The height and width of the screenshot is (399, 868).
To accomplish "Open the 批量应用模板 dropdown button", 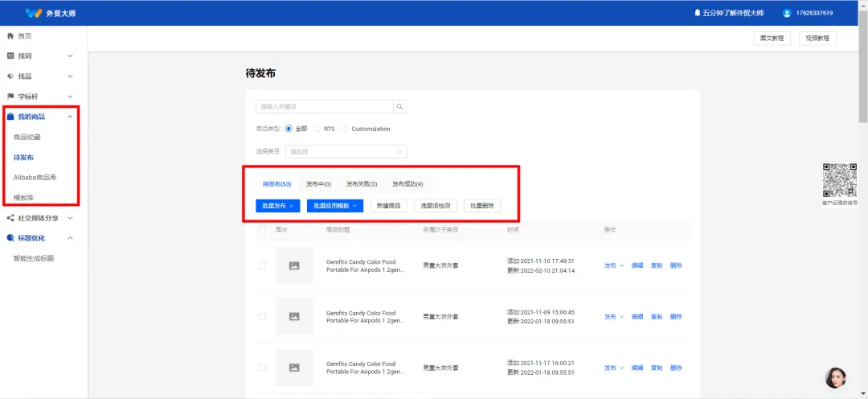I will click(335, 206).
